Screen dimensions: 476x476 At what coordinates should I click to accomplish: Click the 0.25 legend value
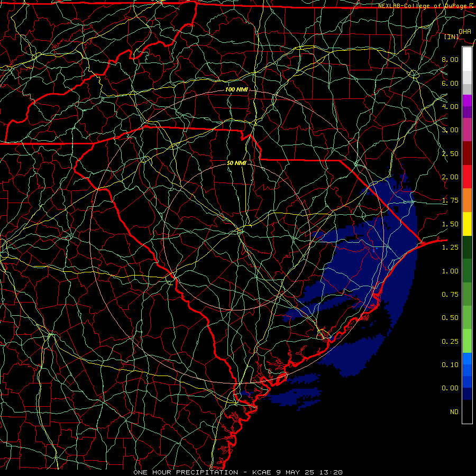450,342
